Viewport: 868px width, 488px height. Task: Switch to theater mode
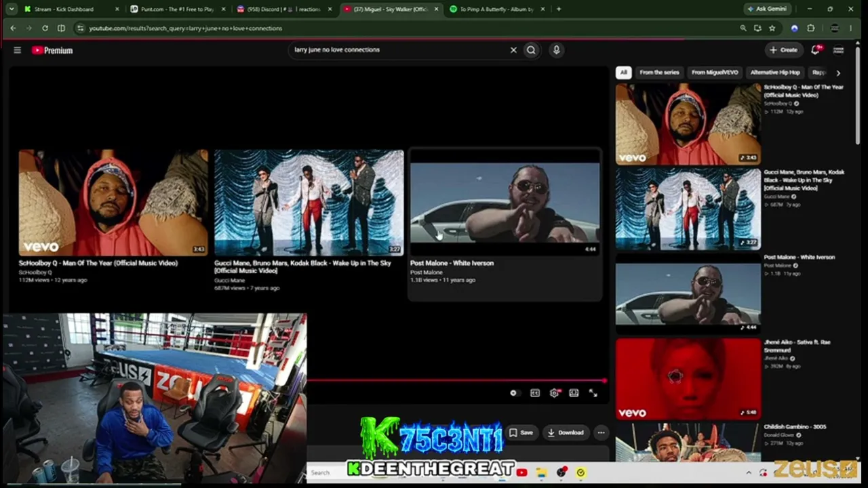point(574,393)
